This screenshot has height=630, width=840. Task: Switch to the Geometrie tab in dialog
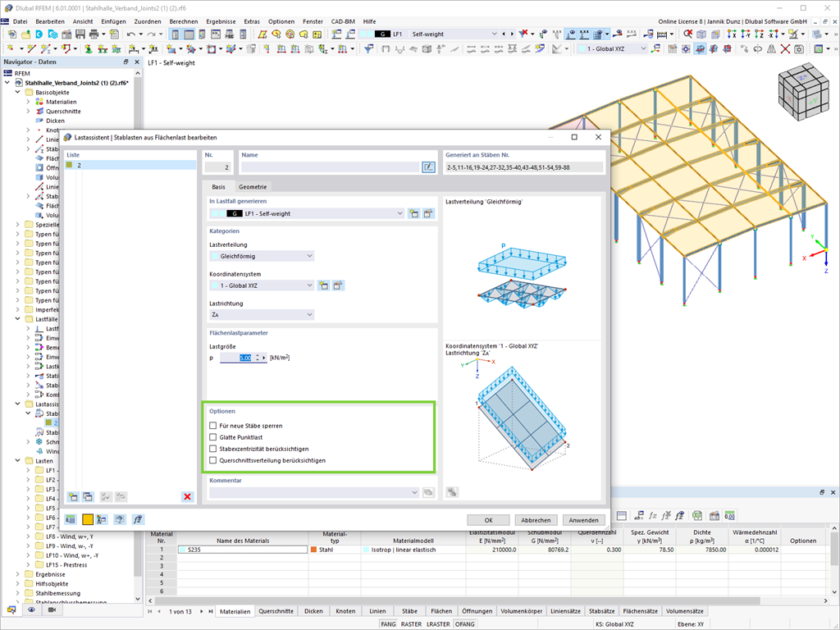tap(253, 187)
